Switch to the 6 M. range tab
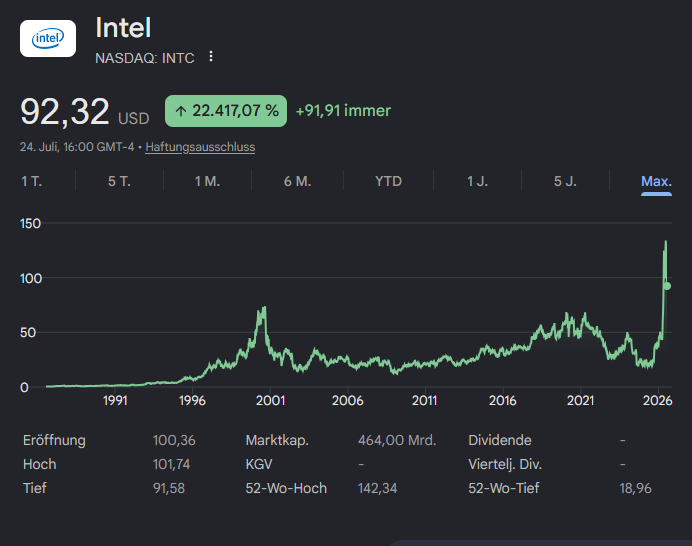 tap(297, 181)
